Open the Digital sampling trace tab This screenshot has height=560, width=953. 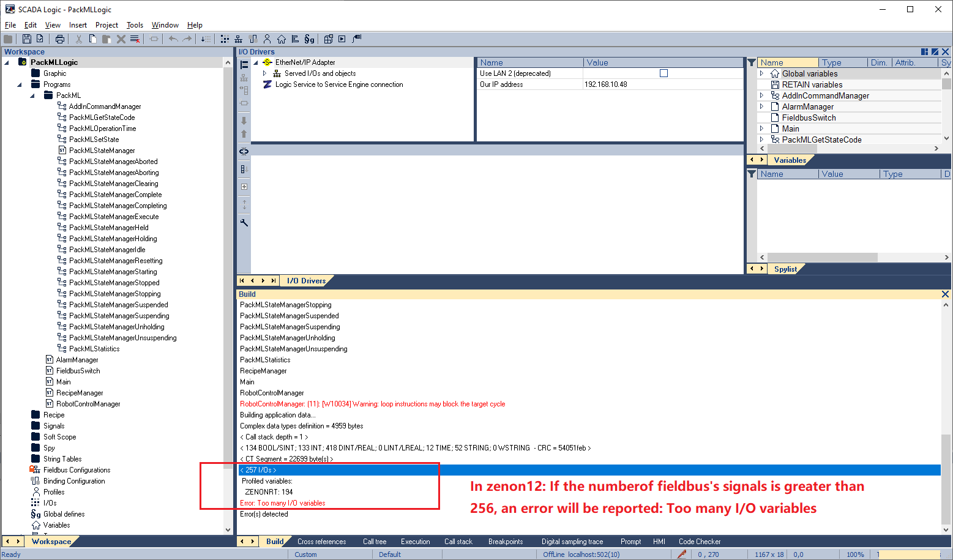(572, 542)
